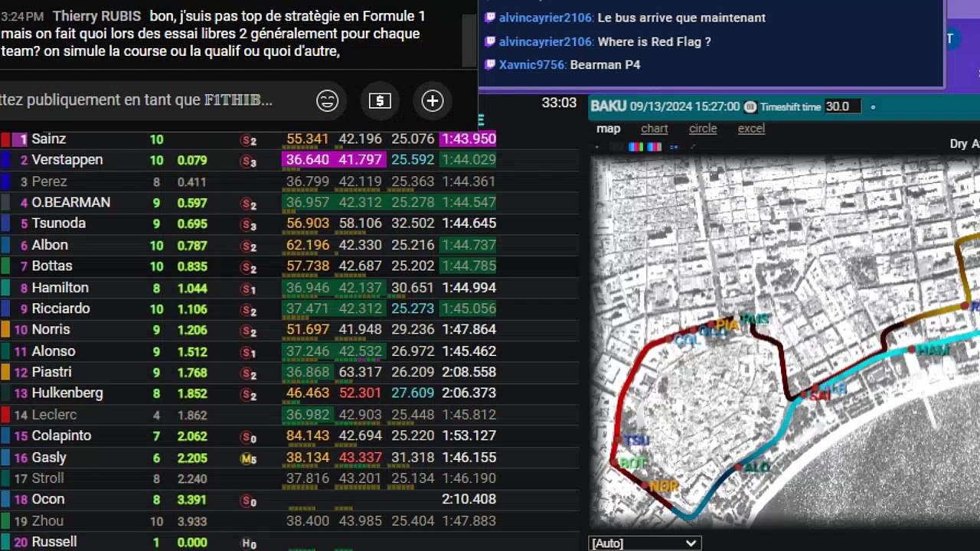The width and height of the screenshot is (980, 551).
Task: Click Alonso's S1 tyre icon
Action: click(x=249, y=353)
